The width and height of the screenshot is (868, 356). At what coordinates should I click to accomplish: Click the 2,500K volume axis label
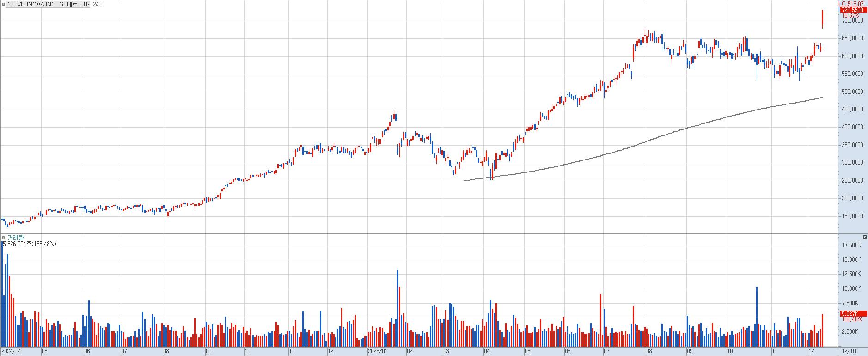pos(851,332)
